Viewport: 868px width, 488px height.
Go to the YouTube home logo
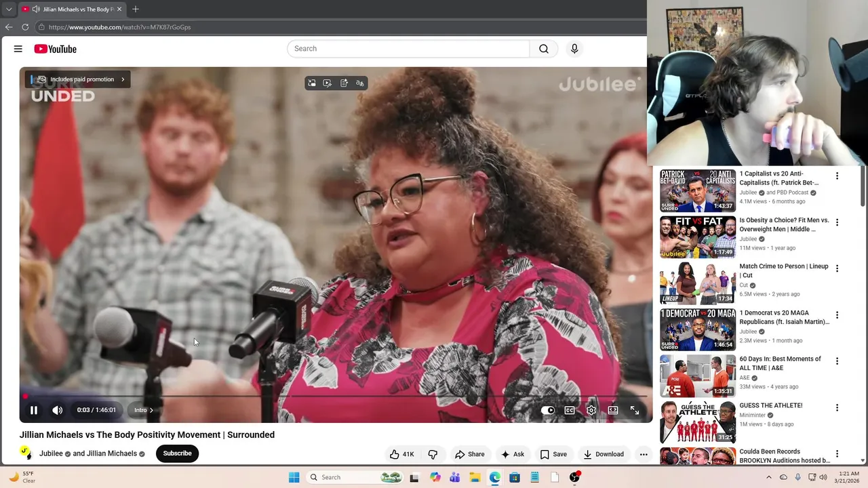tap(56, 49)
